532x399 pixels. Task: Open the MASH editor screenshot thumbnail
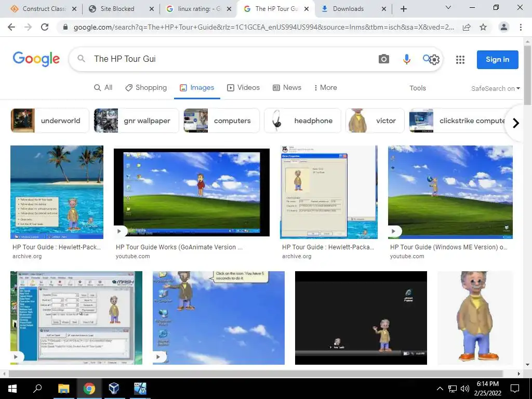pos(76,317)
